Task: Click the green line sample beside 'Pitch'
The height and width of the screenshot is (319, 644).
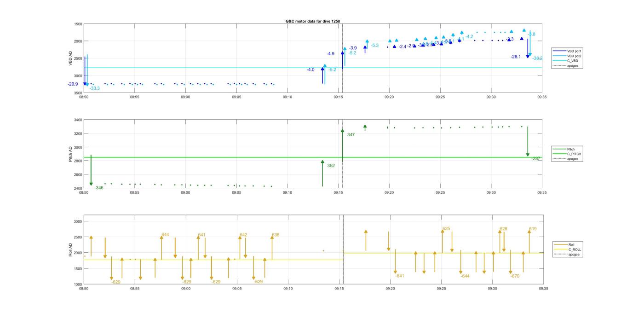Action: coord(560,149)
